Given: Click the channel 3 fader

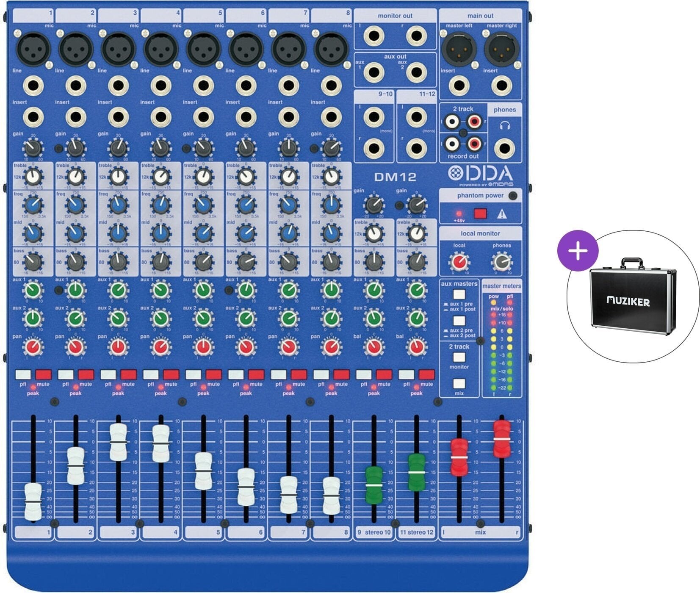Looking at the screenshot, I should (x=118, y=442).
